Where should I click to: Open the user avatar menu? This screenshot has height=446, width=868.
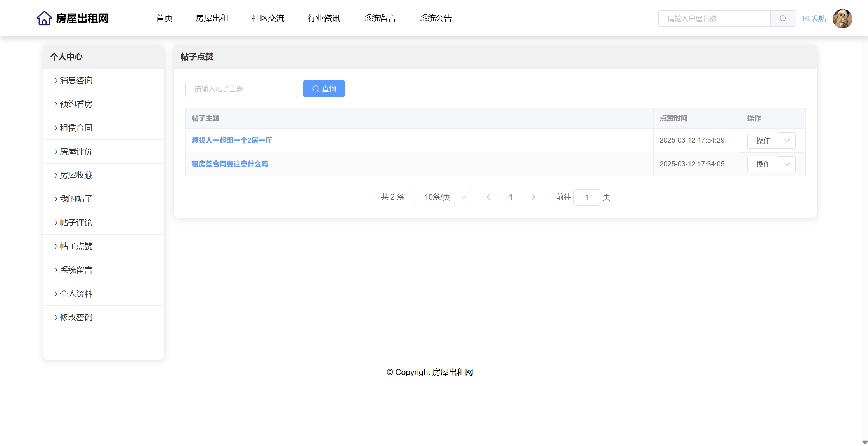tap(842, 19)
